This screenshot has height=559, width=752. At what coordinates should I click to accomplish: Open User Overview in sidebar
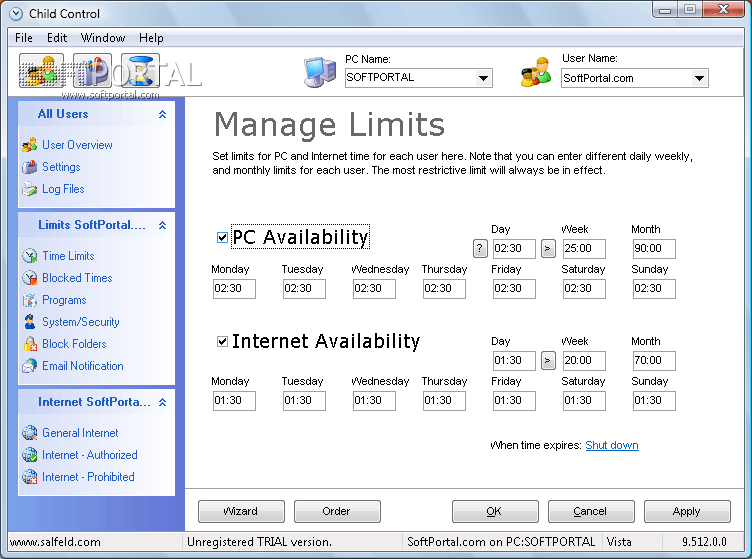click(x=77, y=145)
